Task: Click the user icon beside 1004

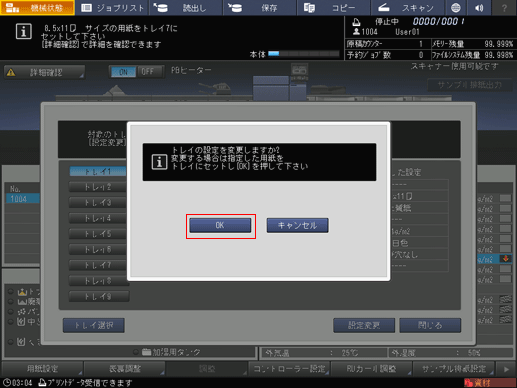Action: [356, 32]
